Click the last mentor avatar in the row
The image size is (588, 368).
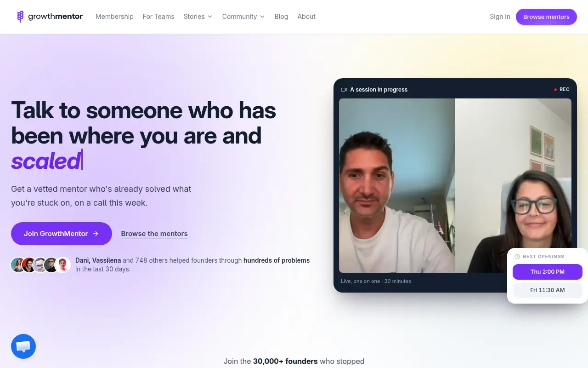(x=63, y=265)
